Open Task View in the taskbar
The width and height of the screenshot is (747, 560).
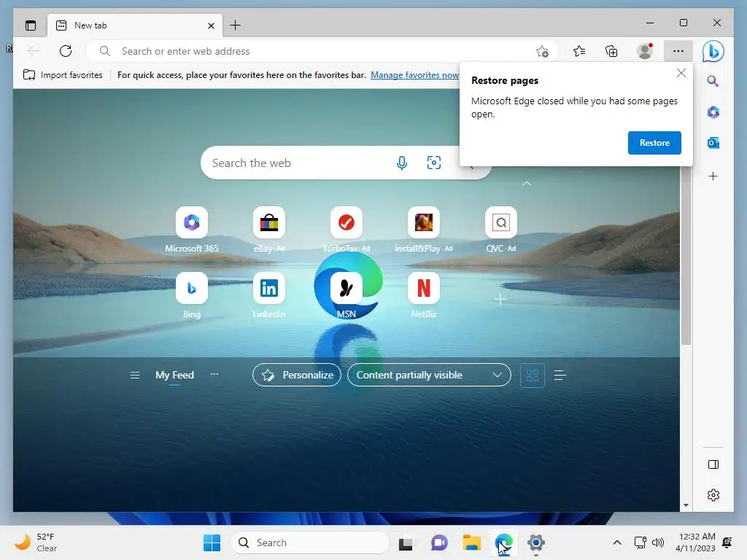click(x=406, y=542)
